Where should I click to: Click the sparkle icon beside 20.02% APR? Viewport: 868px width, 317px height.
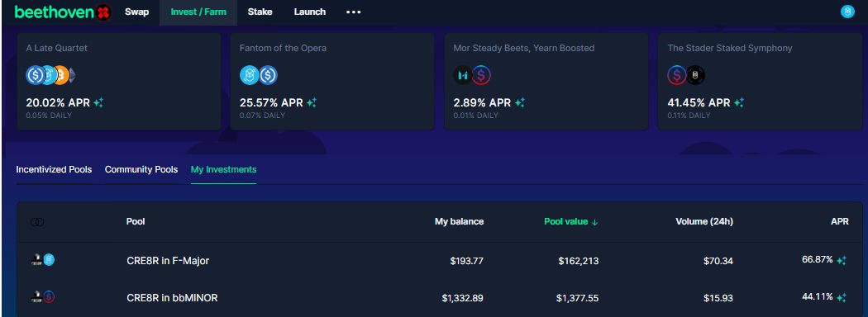98,102
